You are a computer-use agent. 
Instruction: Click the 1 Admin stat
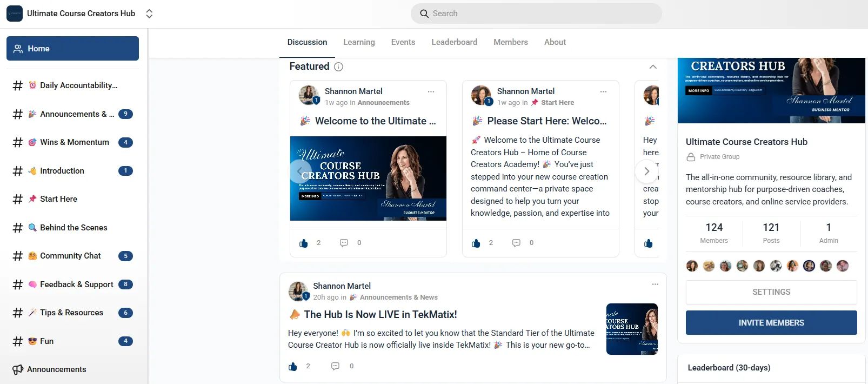829,233
